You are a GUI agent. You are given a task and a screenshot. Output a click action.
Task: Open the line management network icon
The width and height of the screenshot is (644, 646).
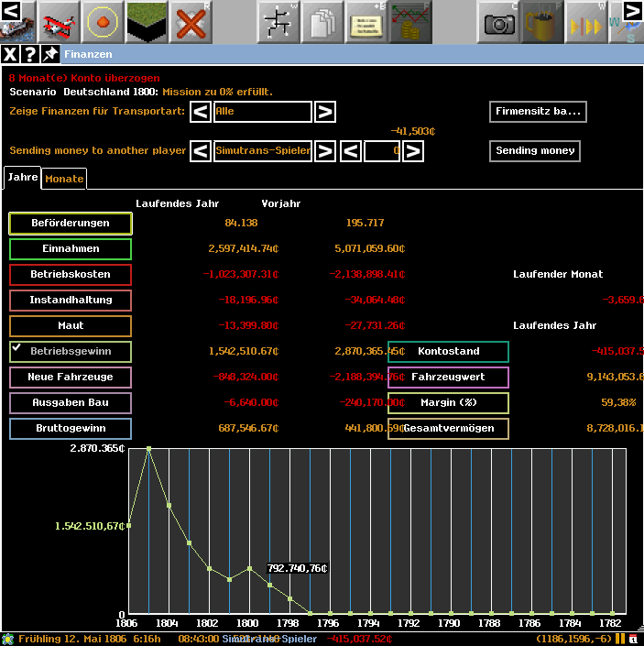coord(278,21)
